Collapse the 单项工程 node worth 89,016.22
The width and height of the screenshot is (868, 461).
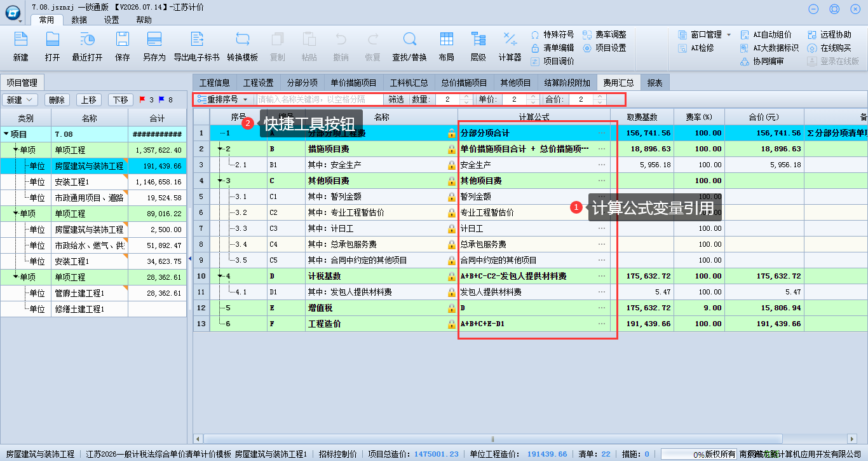click(x=16, y=214)
